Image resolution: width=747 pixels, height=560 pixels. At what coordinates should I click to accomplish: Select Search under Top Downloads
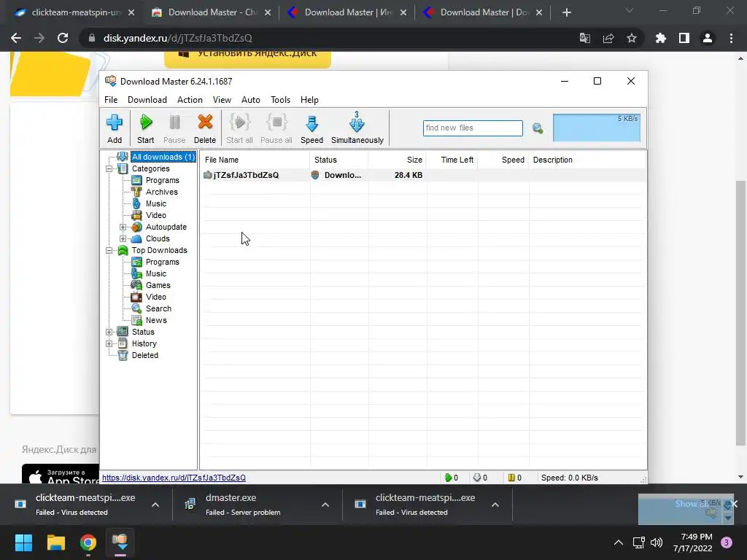(x=158, y=308)
